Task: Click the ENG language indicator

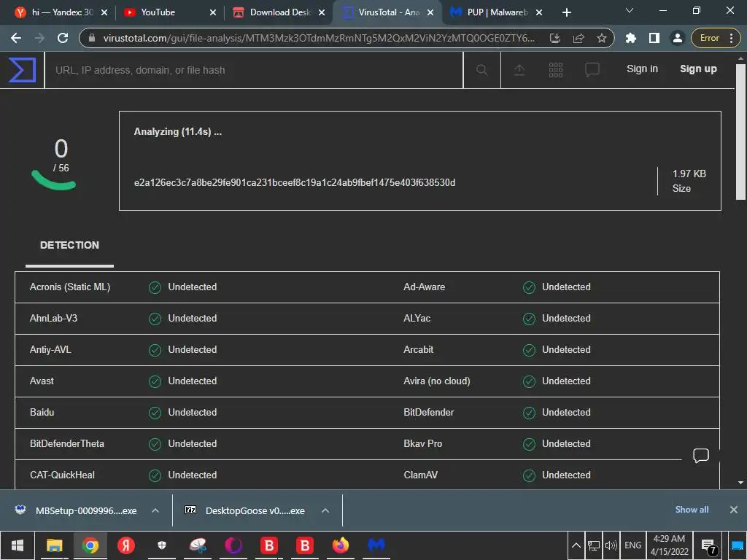Action: pyautogui.click(x=632, y=545)
